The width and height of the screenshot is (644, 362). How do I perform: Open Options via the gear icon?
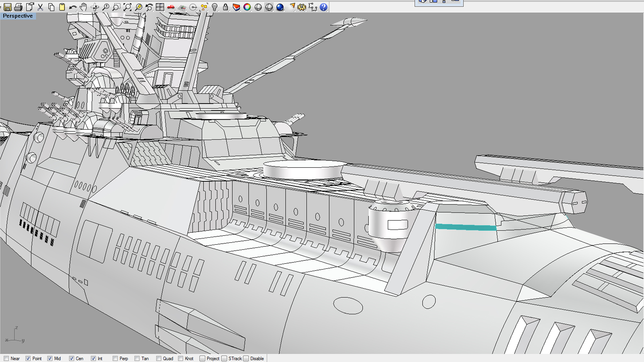(x=302, y=7)
